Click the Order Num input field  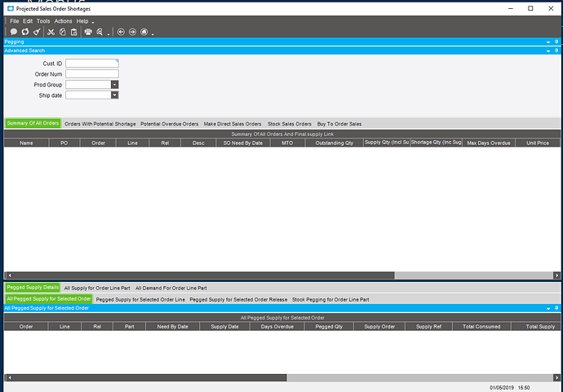92,74
